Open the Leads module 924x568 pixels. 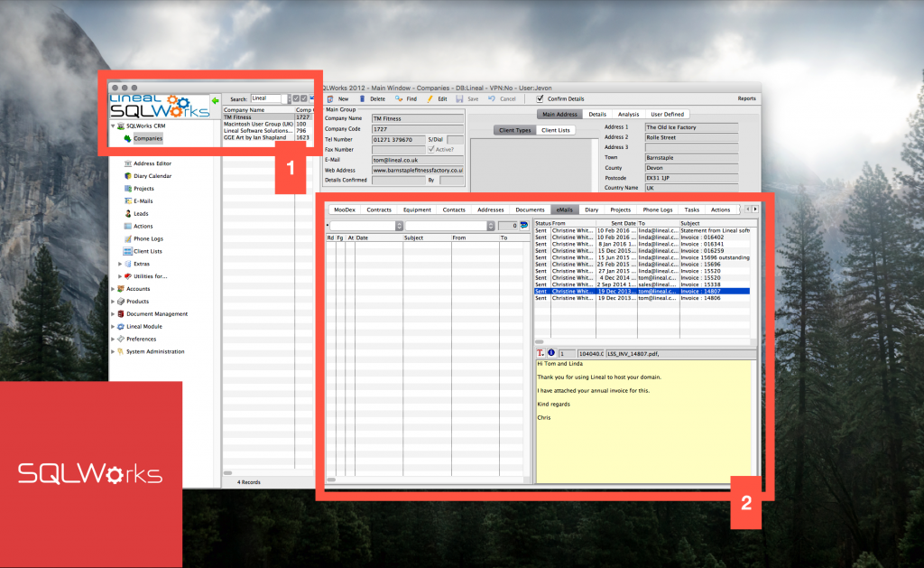click(x=143, y=213)
